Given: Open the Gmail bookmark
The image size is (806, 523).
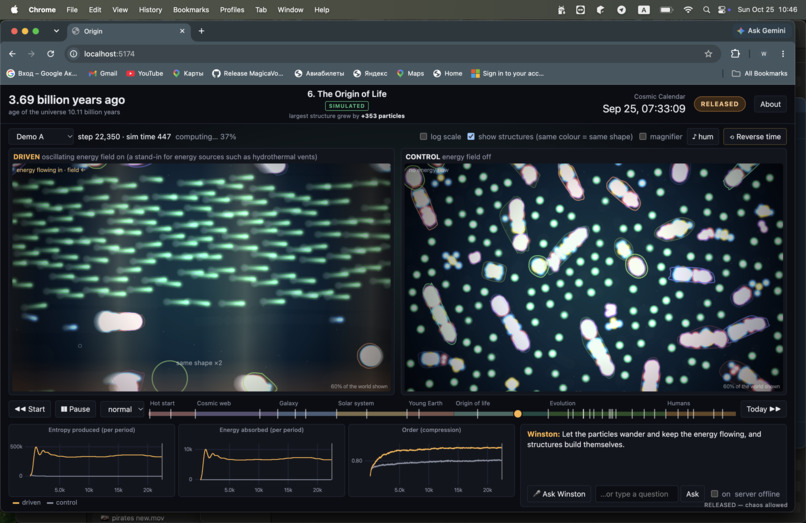Looking at the screenshot, I should [103, 74].
